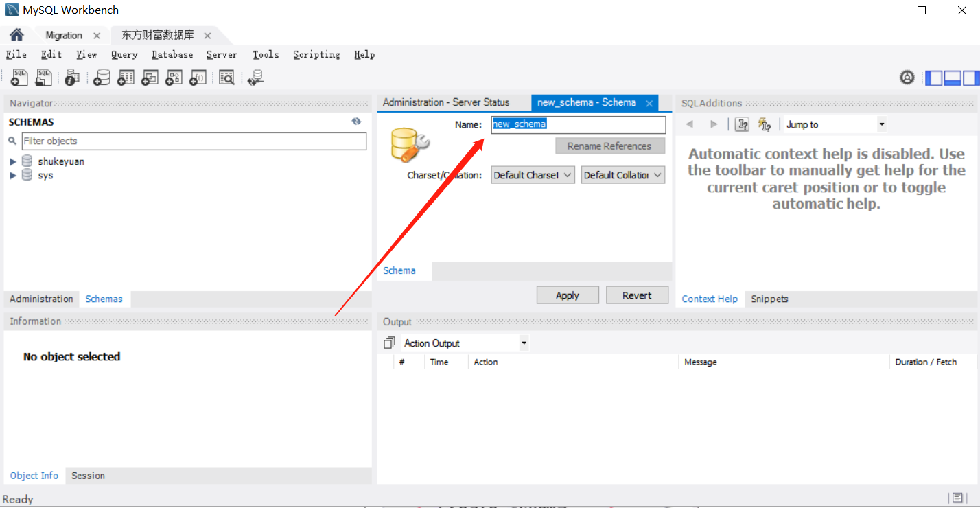Open the Snippets tab
980x508 pixels.
(769, 299)
